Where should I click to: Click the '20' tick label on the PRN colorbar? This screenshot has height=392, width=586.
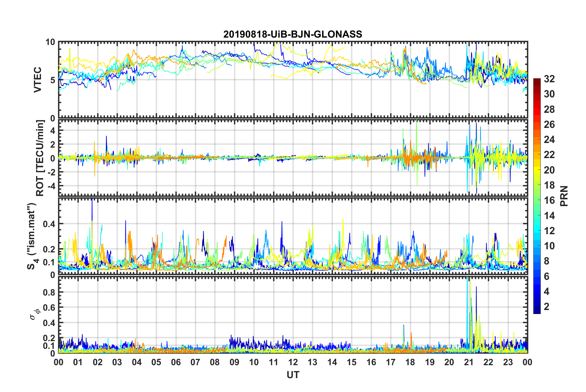click(549, 170)
